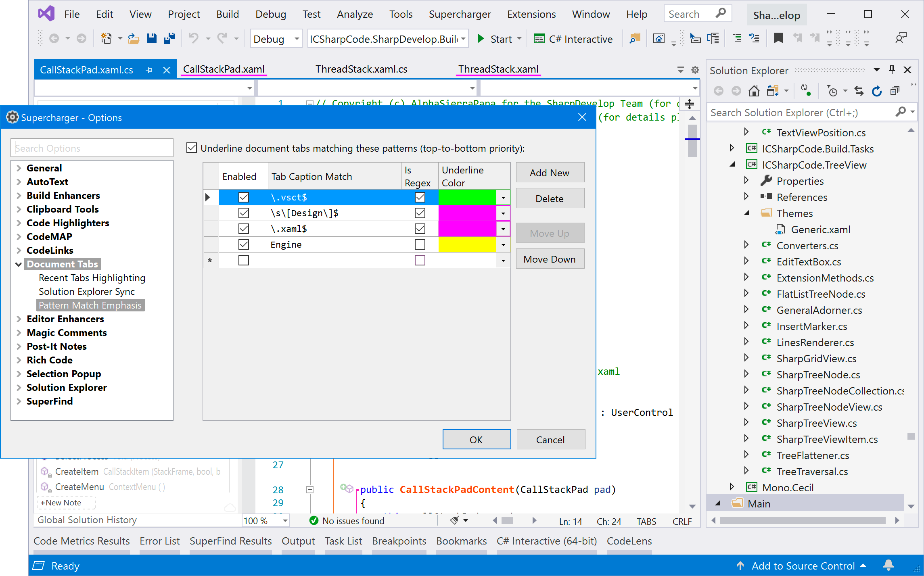Switch to ThreadStack.xaml.cs tab
This screenshot has width=924, height=576.
tap(361, 69)
